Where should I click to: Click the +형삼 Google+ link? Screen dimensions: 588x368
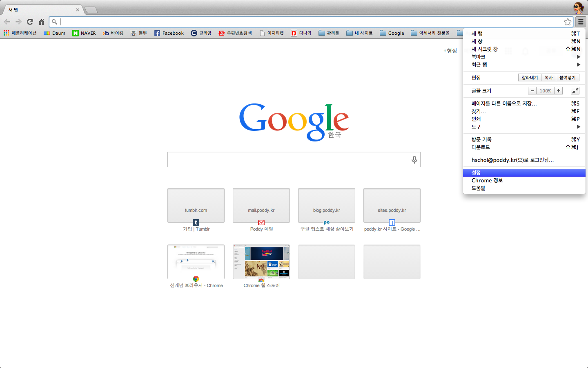pyautogui.click(x=450, y=51)
